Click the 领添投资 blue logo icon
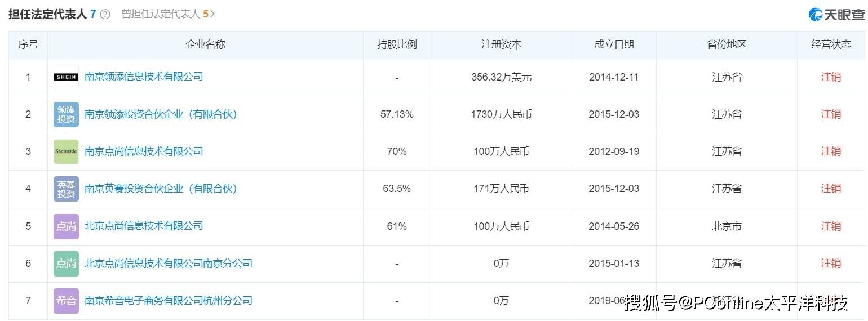The height and width of the screenshot is (321, 868). [66, 114]
